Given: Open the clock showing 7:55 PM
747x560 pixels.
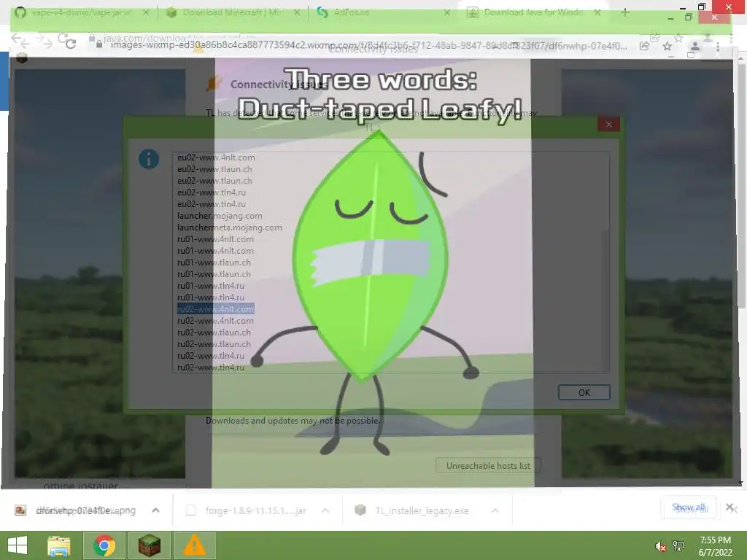Looking at the screenshot, I should (x=715, y=546).
